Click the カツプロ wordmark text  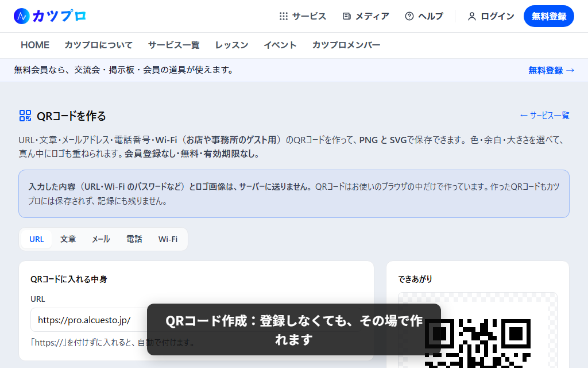click(x=59, y=16)
